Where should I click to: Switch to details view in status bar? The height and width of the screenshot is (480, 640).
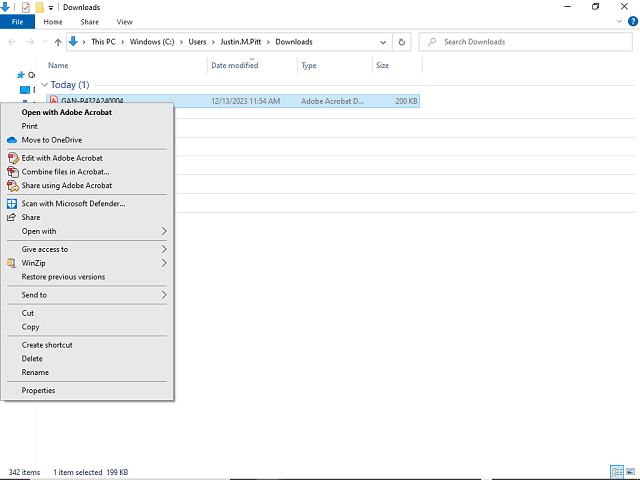[615, 471]
